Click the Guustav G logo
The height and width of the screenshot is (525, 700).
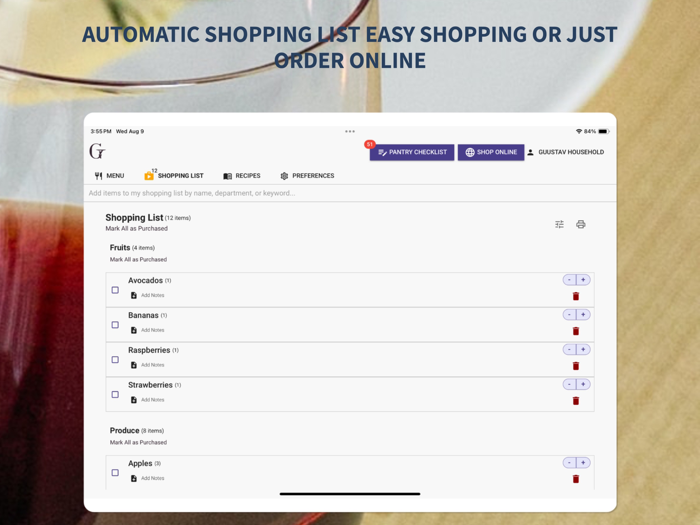97,151
